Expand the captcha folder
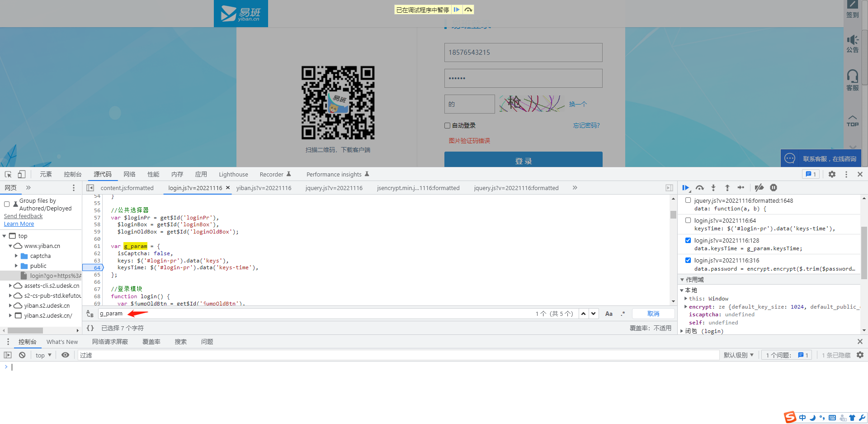Image resolution: width=868 pixels, height=424 pixels. click(16, 256)
